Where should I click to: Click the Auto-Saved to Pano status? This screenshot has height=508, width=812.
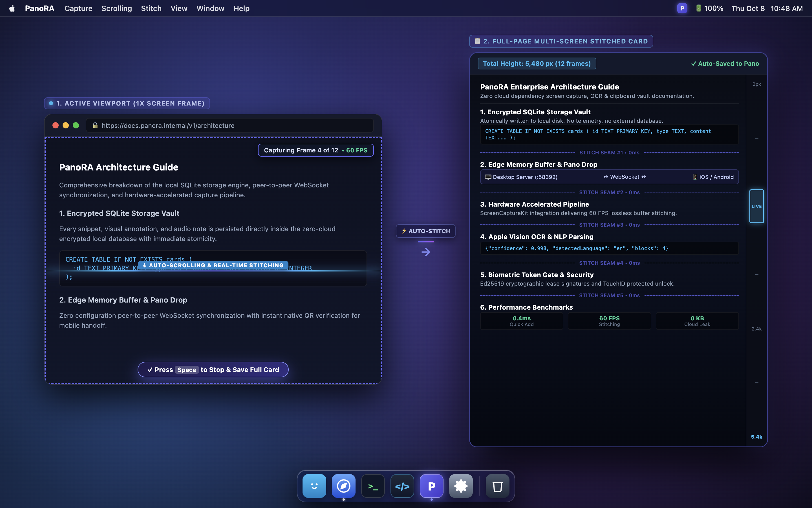[x=725, y=63]
